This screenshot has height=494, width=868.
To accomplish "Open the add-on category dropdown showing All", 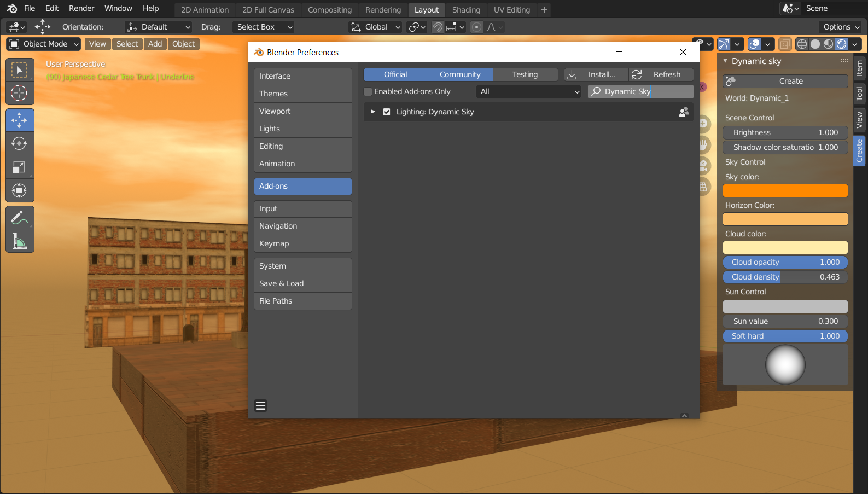I will click(529, 91).
